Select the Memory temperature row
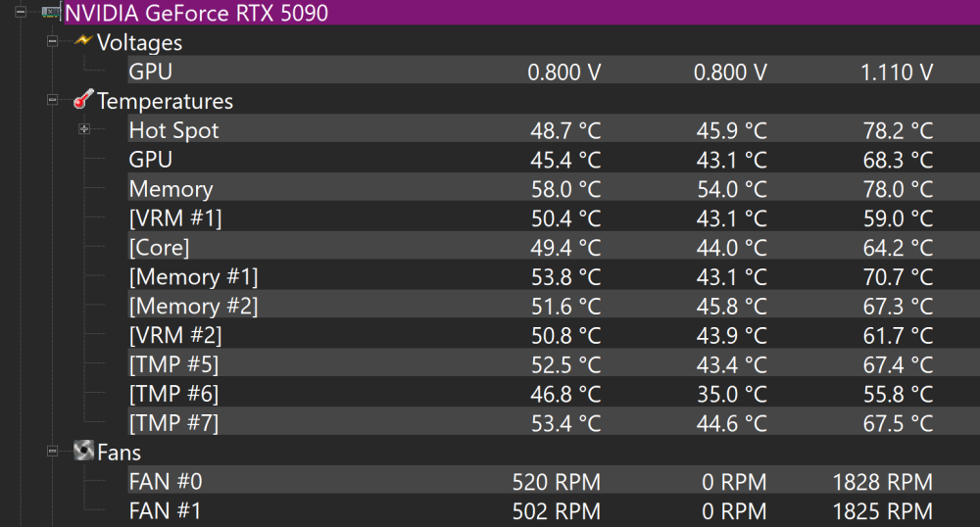The image size is (980, 527). (554, 187)
